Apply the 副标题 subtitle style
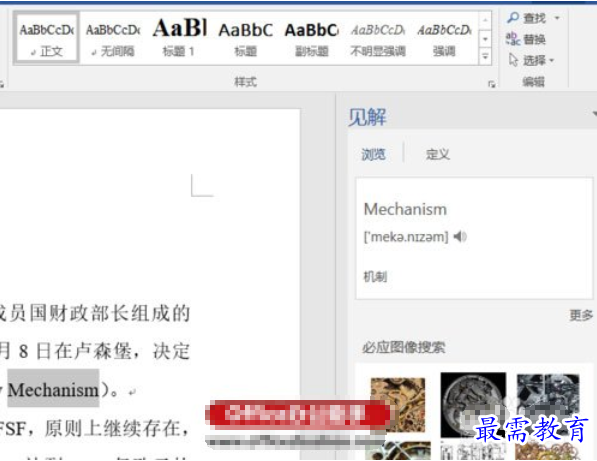597x461 pixels. (312, 38)
